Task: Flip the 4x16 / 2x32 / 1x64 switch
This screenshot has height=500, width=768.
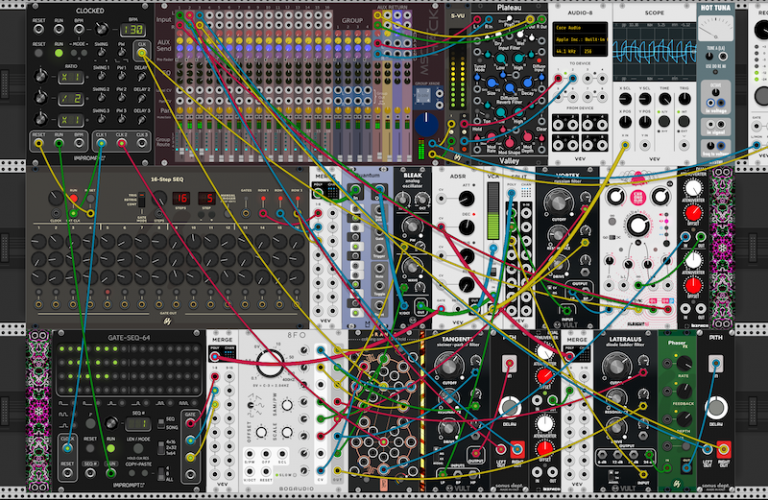Action: tap(161, 448)
